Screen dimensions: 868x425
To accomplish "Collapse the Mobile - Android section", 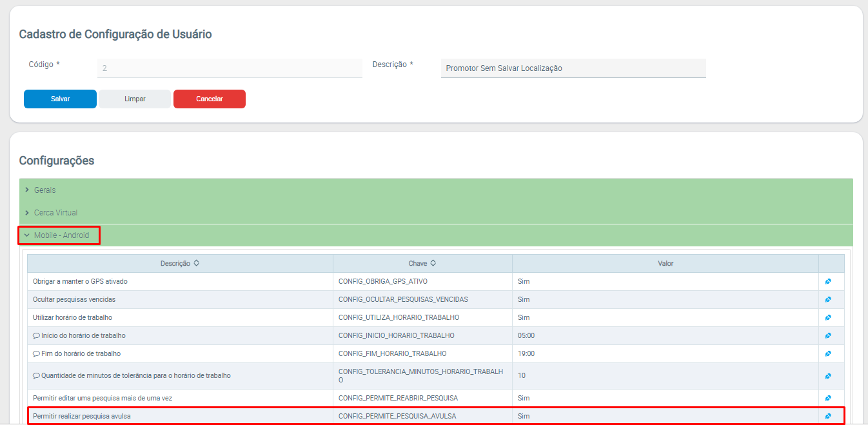I will pyautogui.click(x=61, y=235).
